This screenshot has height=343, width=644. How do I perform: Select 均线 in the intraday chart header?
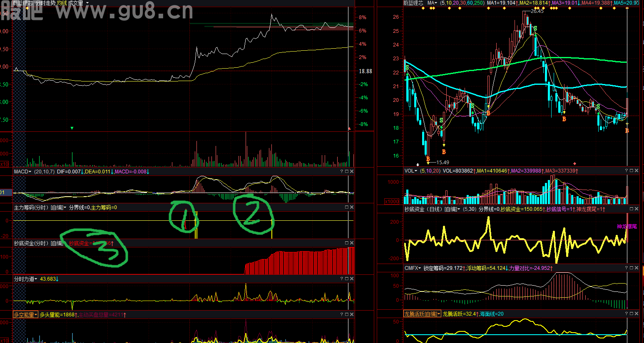tap(62, 3)
